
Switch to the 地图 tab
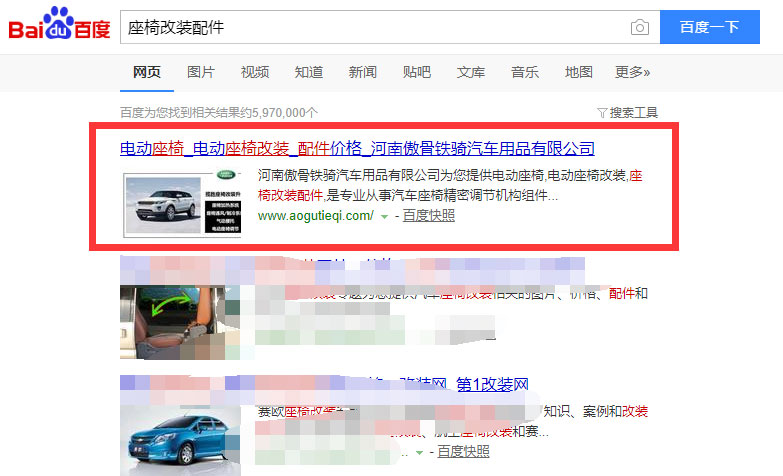point(578,72)
